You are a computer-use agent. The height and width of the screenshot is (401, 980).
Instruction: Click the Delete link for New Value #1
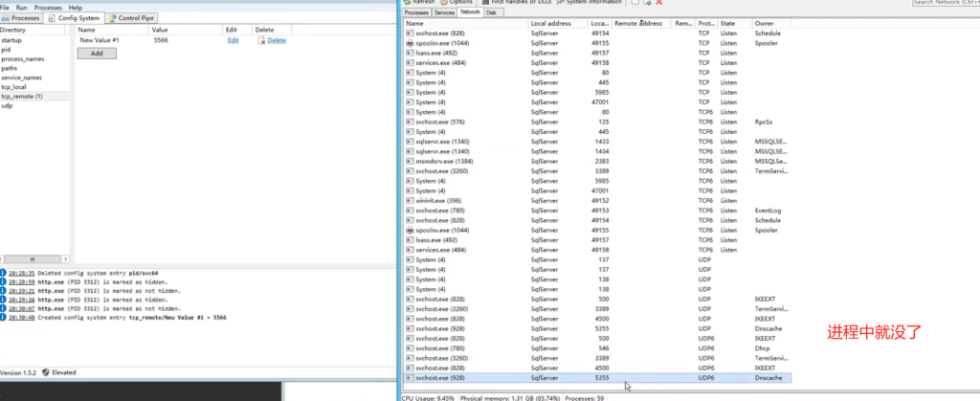click(277, 40)
